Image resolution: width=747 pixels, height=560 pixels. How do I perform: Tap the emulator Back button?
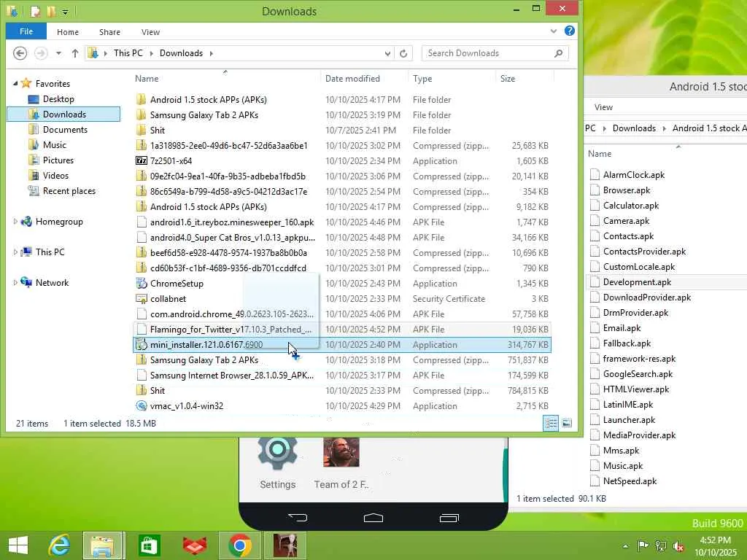(298, 518)
